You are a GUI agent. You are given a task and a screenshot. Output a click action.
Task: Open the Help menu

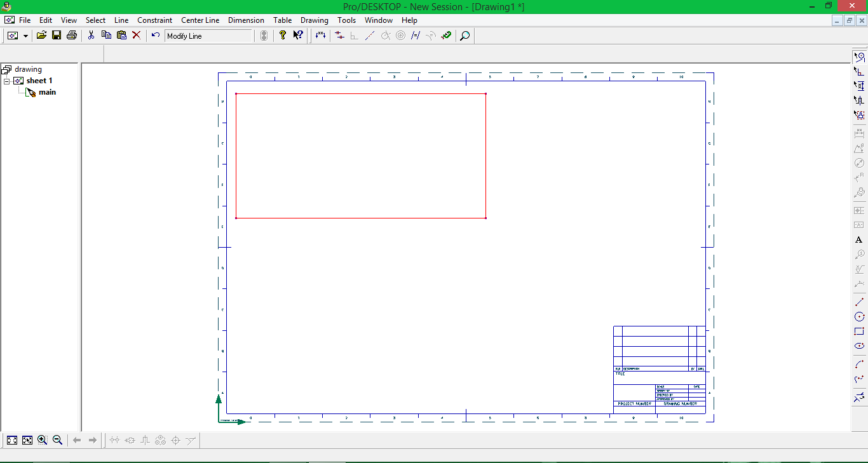point(409,20)
